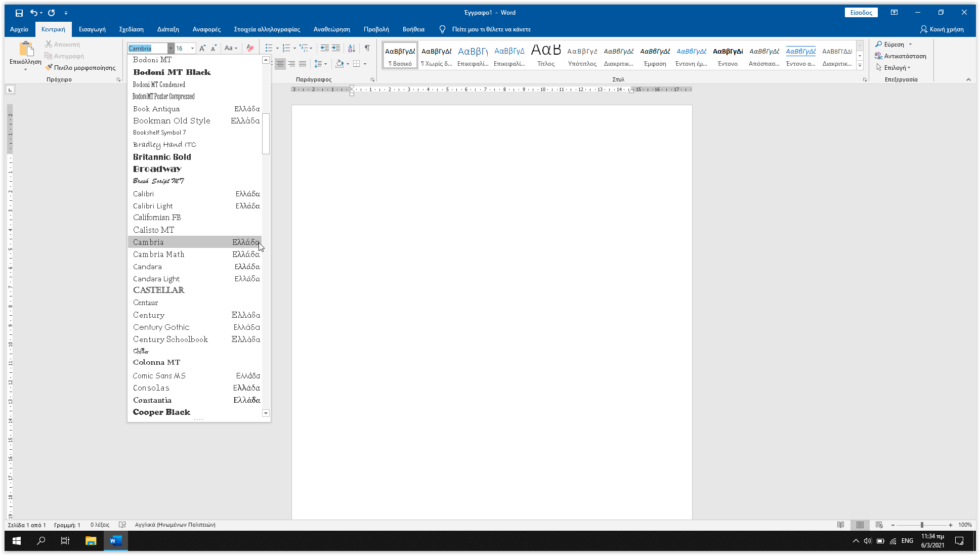The height and width of the screenshot is (555, 980).
Task: Click the Sort A-Z icon
Action: point(352,48)
